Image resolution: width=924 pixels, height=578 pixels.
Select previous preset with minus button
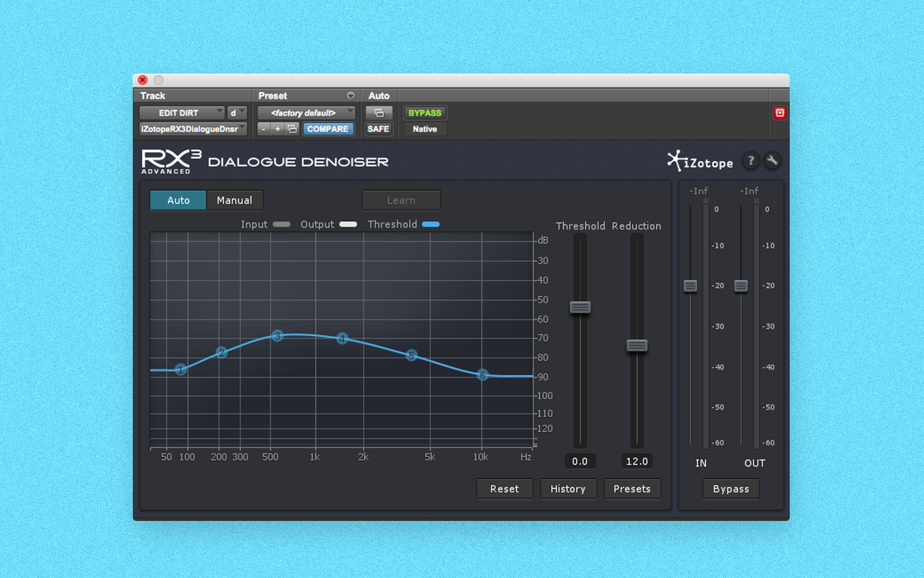pyautogui.click(x=263, y=129)
